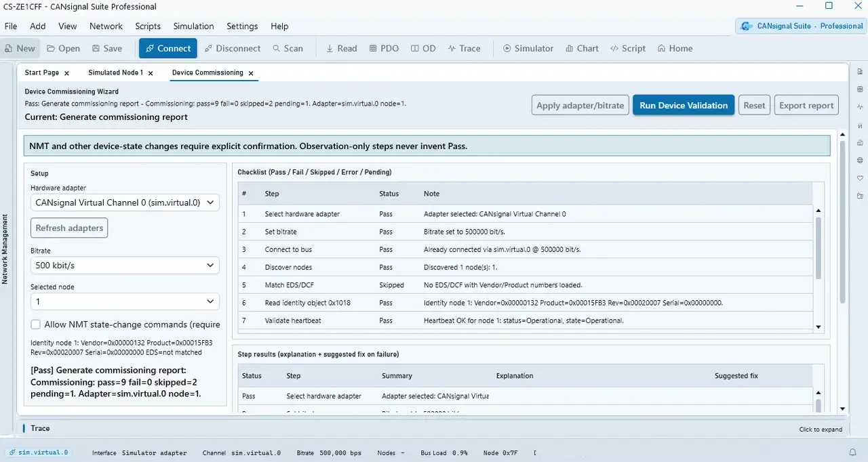The height and width of the screenshot is (462, 868).
Task: Click the main page vertical scrollbar
Action: 843,221
